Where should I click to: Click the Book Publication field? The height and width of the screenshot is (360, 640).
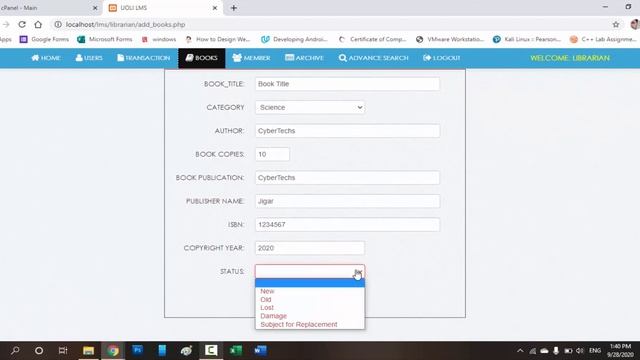(x=347, y=178)
